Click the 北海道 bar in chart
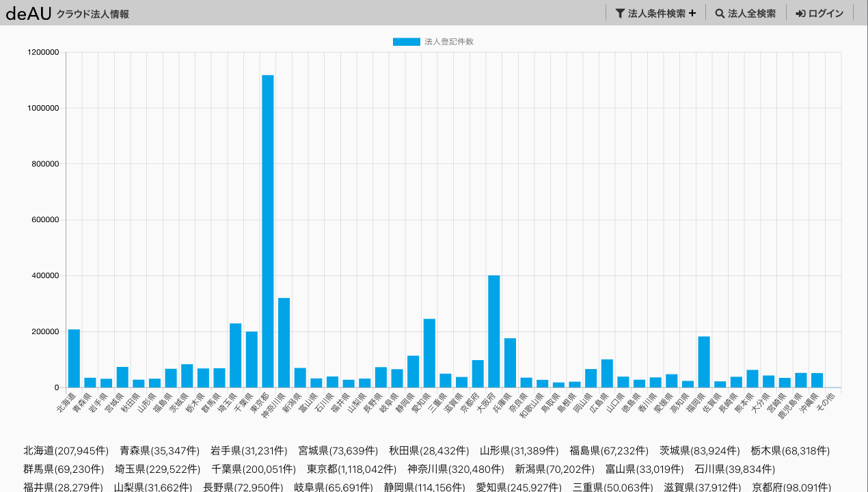Viewport: 868px width, 492px height. [74, 358]
